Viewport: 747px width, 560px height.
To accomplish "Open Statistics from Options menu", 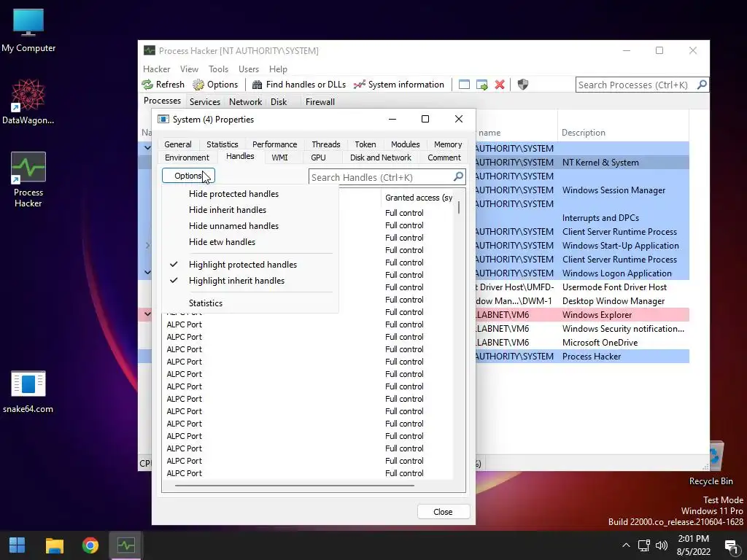I will point(250,303).
